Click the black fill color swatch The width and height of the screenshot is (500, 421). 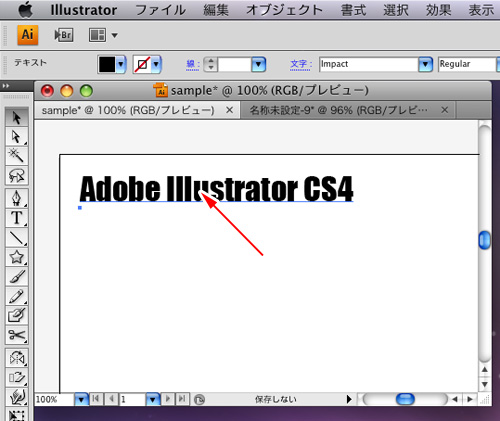pos(107,64)
